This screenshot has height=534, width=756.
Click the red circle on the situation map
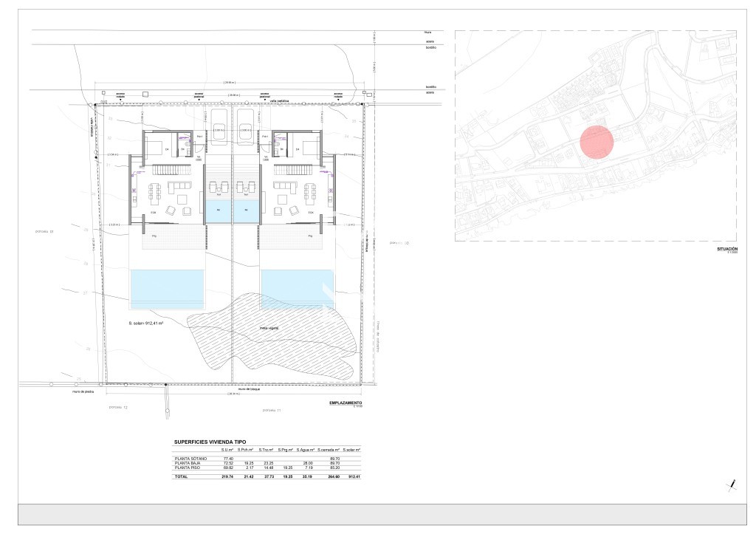[595, 142]
